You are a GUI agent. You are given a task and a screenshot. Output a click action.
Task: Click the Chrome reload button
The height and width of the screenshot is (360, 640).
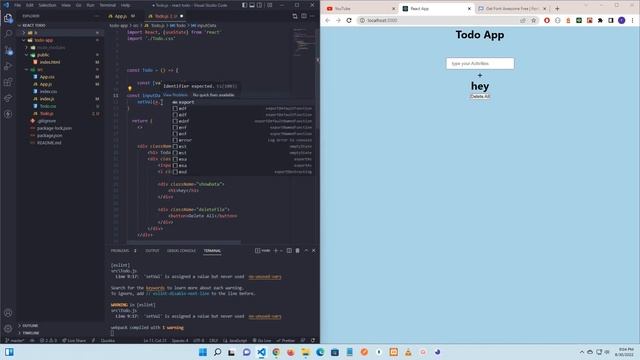(x=349, y=20)
